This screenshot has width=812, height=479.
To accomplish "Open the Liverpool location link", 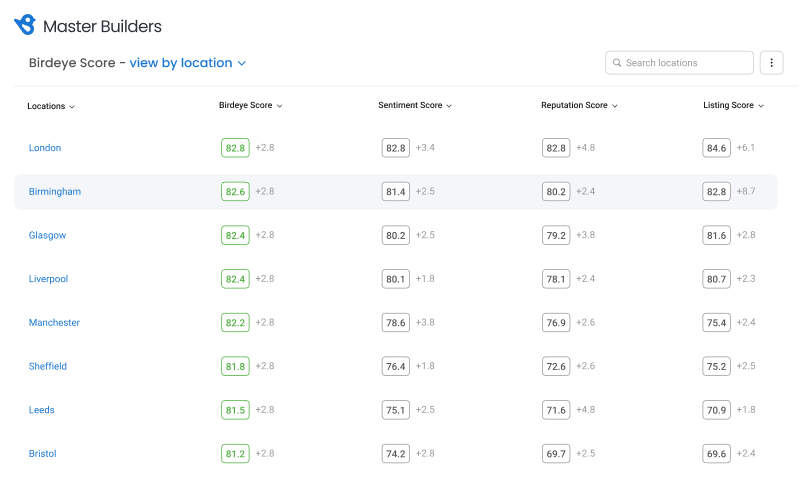I will coord(48,279).
